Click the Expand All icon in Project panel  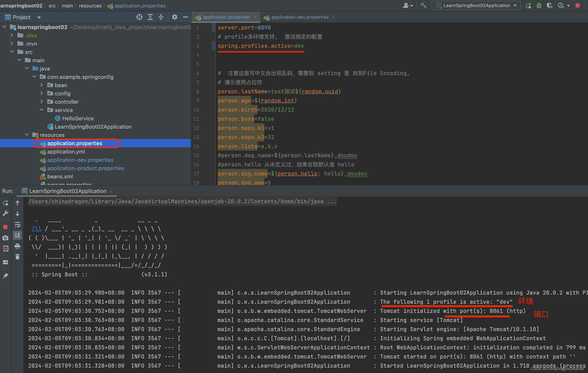(150, 17)
